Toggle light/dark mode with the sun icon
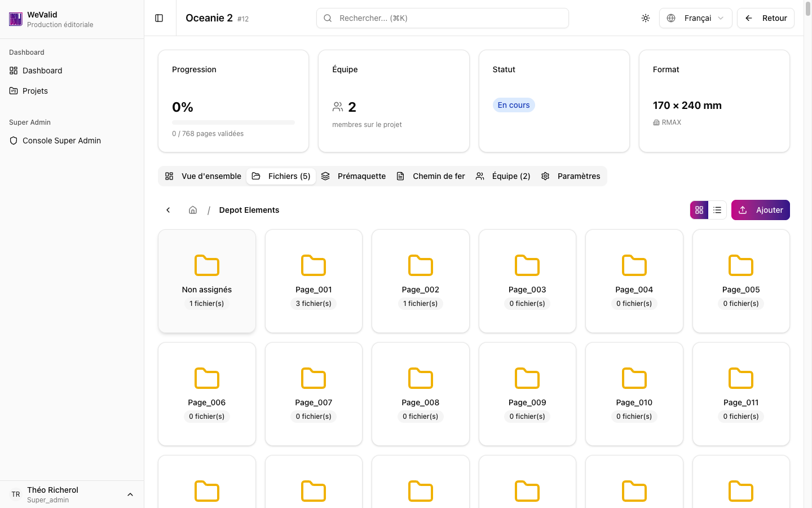This screenshot has width=812, height=508. point(645,17)
